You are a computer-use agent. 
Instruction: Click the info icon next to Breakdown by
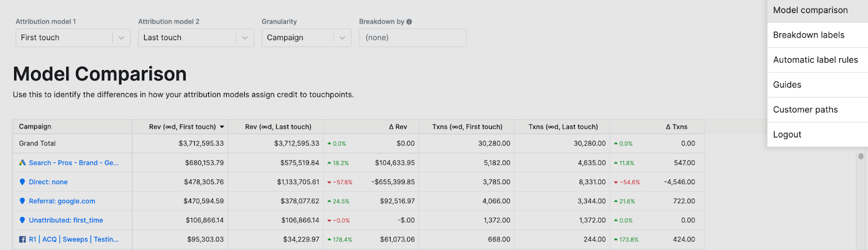pos(409,22)
